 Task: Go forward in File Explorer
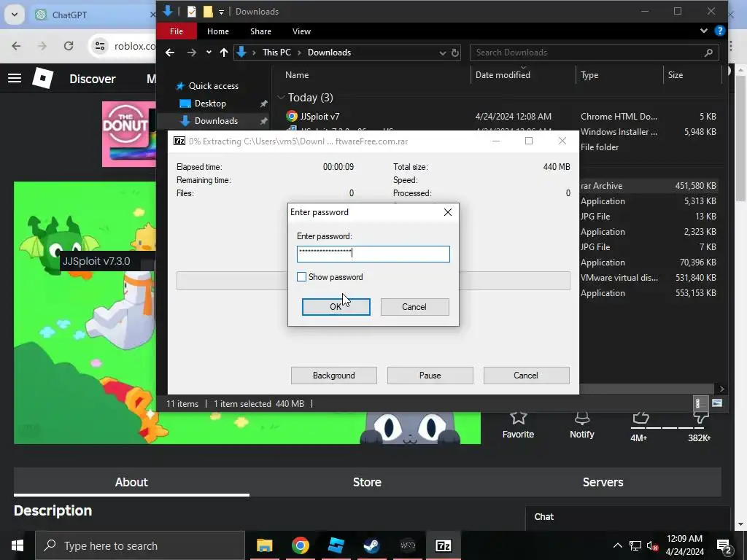pyautogui.click(x=192, y=52)
